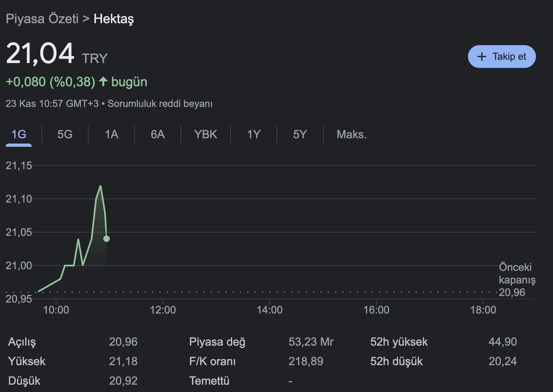Click the Açılış label
Screen dimensions: 553x392
click(x=22, y=342)
